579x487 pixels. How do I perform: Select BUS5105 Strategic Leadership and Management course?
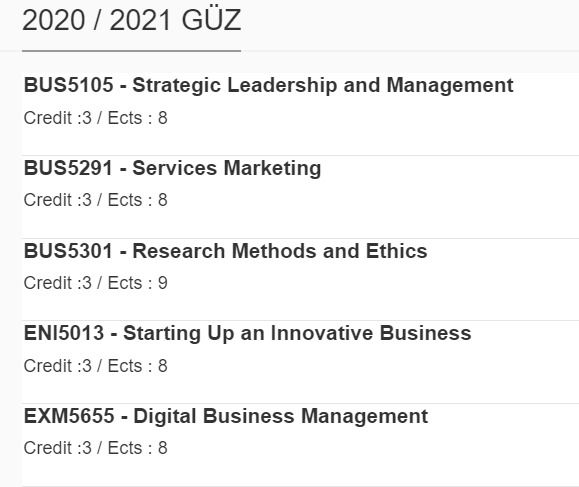(268, 85)
